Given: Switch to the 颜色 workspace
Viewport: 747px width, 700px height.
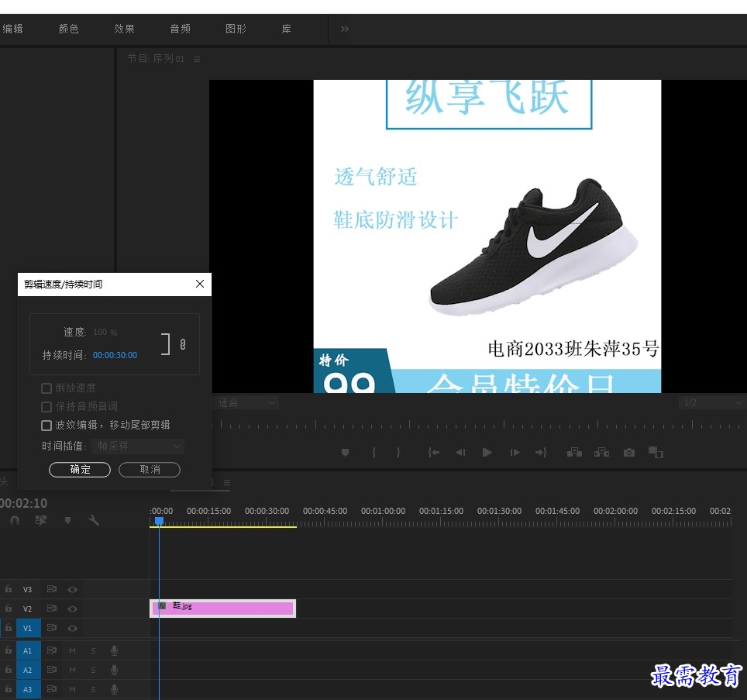Looking at the screenshot, I should [x=69, y=29].
